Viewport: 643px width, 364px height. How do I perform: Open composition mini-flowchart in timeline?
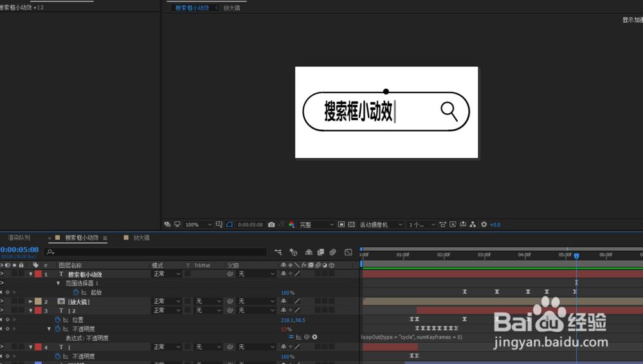278,252
